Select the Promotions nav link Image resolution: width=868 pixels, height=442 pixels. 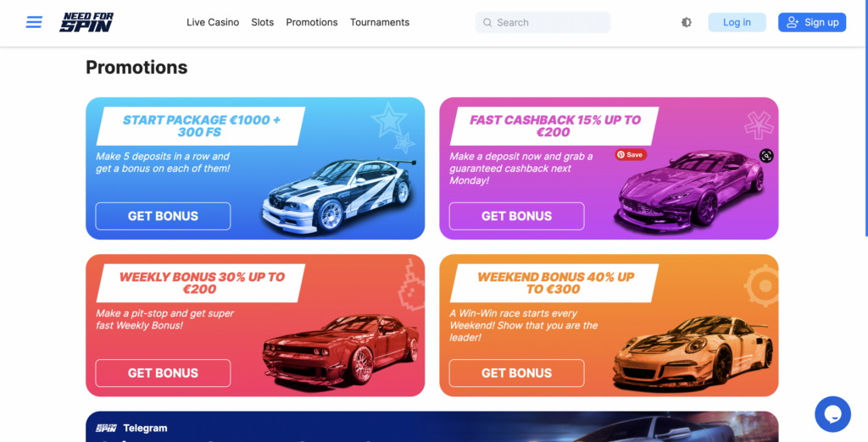312,22
